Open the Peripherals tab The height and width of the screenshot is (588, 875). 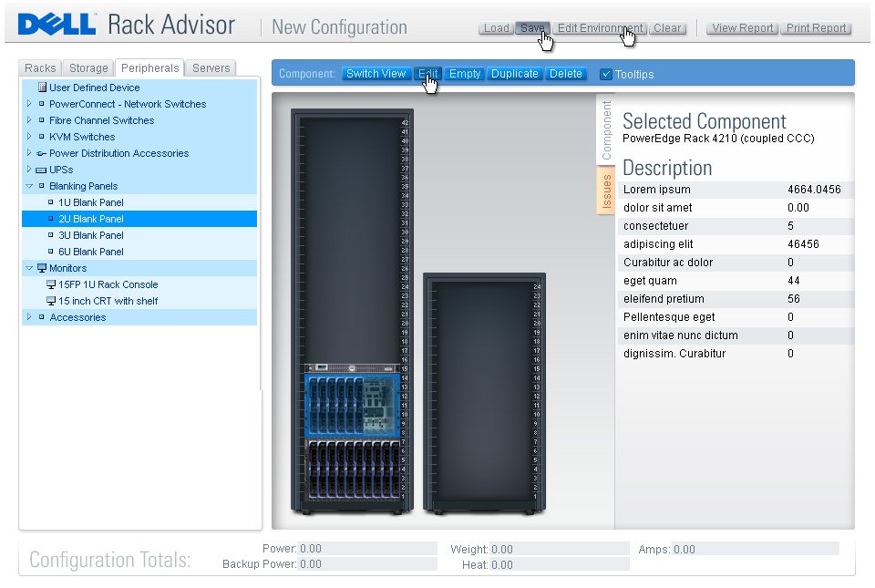pyautogui.click(x=149, y=68)
